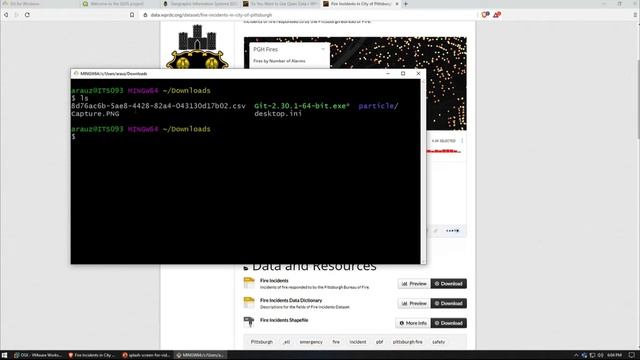
Task: Click the Brave shield icon in toolbar
Action: (x=485, y=15)
